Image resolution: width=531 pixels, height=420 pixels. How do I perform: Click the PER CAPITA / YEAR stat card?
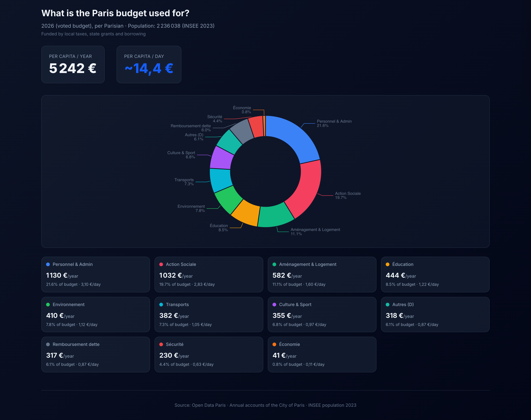pyautogui.click(x=73, y=64)
